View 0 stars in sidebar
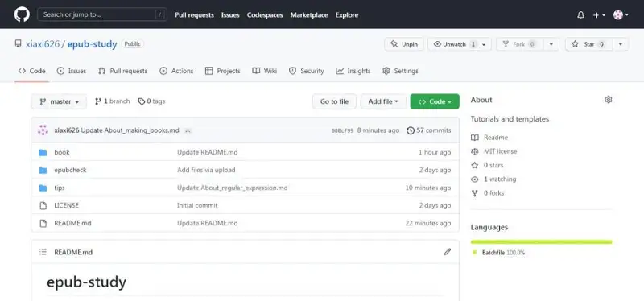Screen dimensions: 644x301 point(487,165)
